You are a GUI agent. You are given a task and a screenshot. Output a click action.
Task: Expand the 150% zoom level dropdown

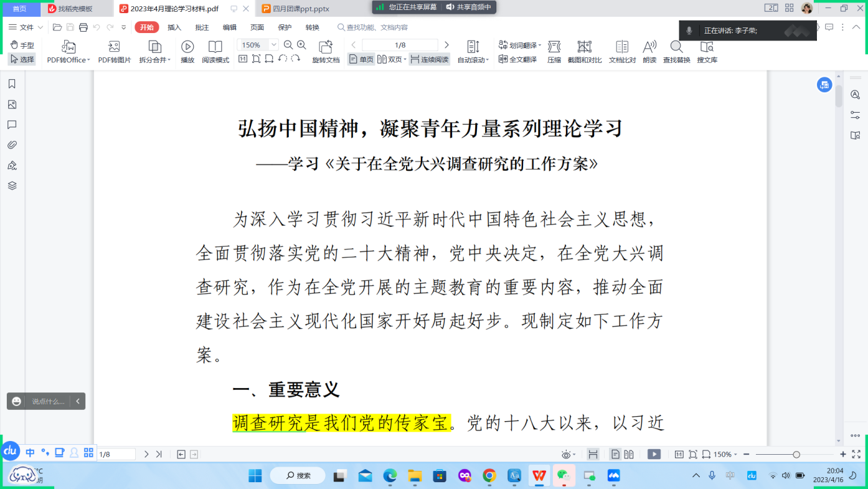click(x=273, y=45)
